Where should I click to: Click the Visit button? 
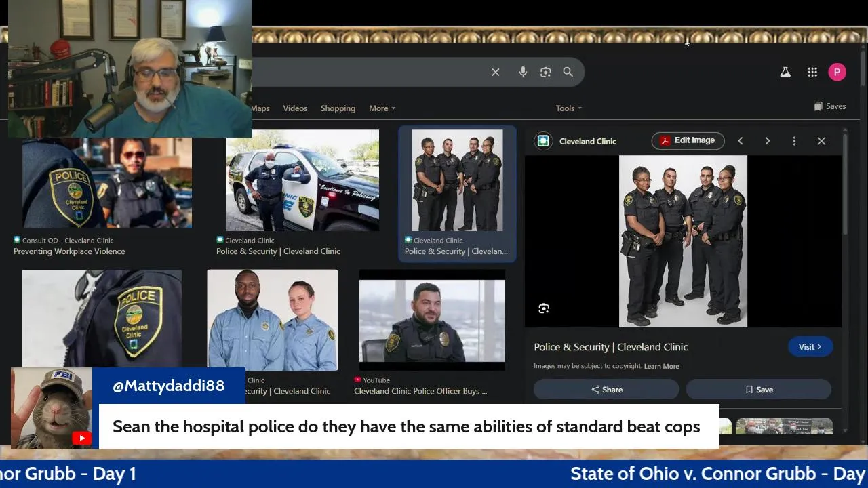810,346
